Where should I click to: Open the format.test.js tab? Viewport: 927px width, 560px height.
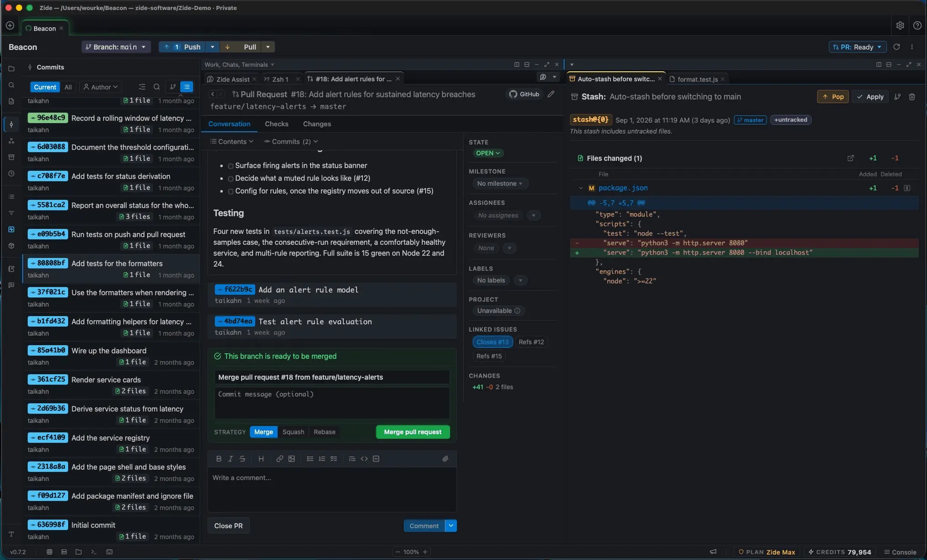(x=698, y=79)
